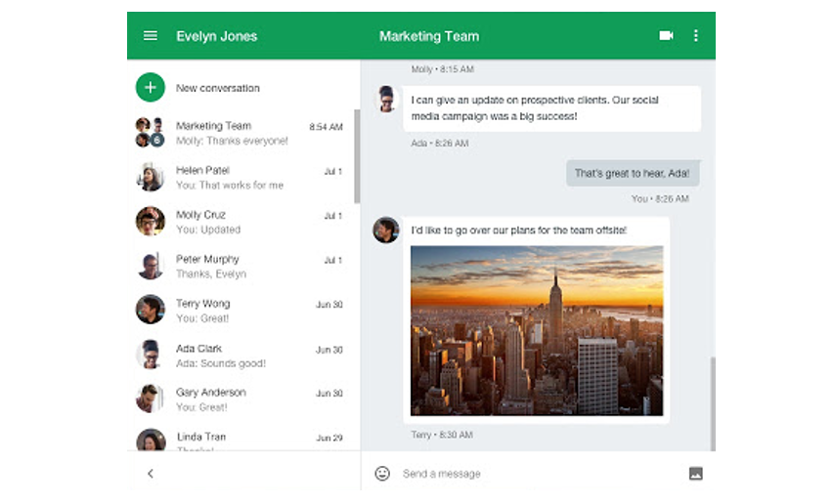Click the team offsite message text
Image resolution: width=833 pixels, height=504 pixels.
pos(518,231)
